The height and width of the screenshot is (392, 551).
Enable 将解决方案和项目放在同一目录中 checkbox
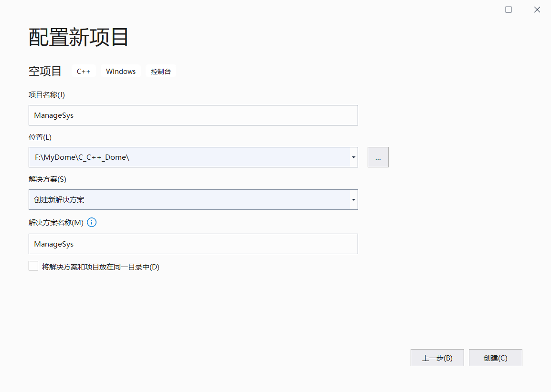tap(33, 266)
